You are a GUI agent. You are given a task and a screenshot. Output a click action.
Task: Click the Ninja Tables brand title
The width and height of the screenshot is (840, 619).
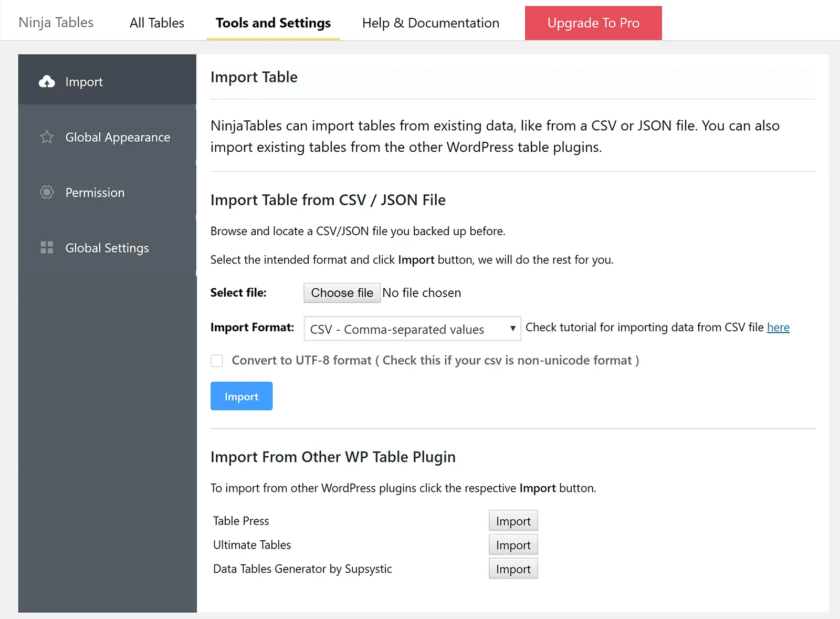pyautogui.click(x=56, y=23)
